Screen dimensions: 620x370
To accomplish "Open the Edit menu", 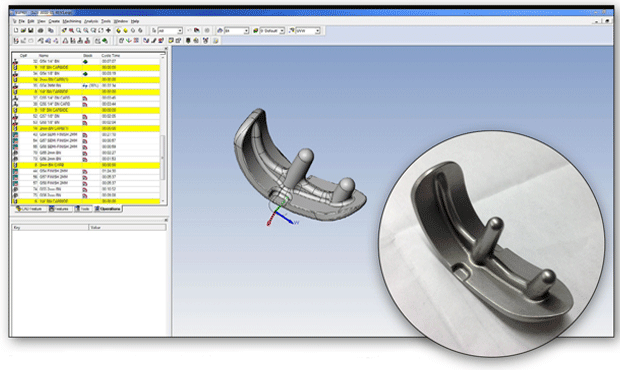I will [x=31, y=21].
